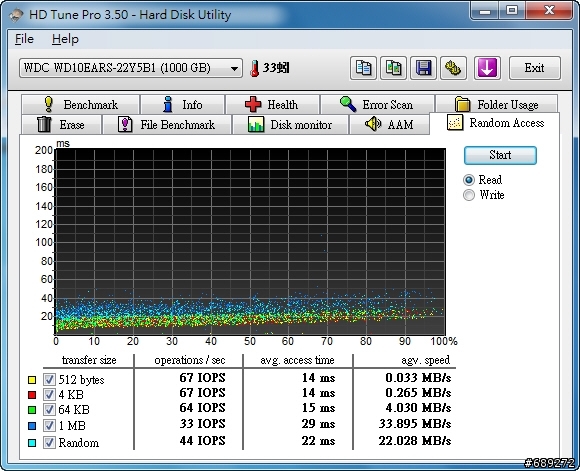
Task: Switch to the Info tab
Action: [183, 104]
